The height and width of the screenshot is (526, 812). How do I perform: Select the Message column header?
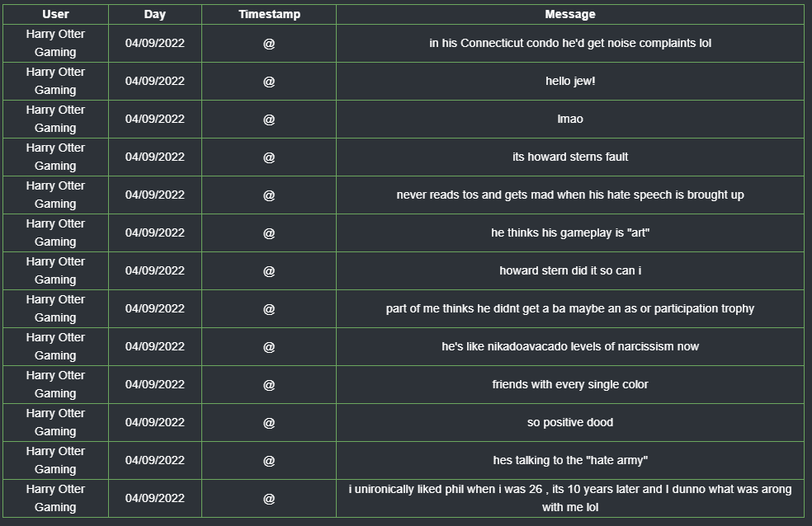pyautogui.click(x=569, y=15)
